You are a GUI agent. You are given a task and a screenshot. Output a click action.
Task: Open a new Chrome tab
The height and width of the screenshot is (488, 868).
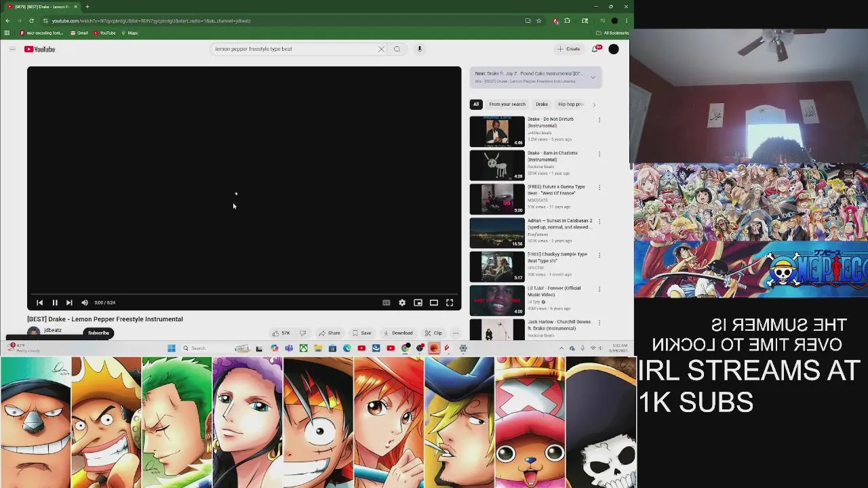[87, 7]
